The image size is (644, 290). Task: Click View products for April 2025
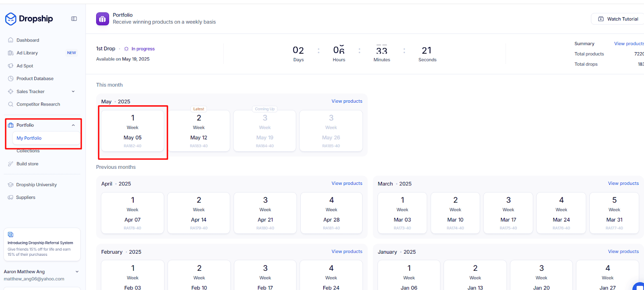pyautogui.click(x=347, y=183)
